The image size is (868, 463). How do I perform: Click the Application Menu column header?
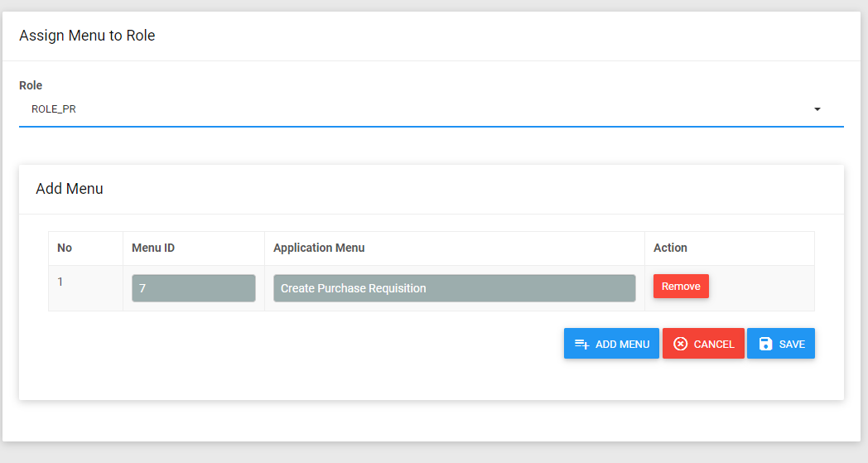[319, 248]
